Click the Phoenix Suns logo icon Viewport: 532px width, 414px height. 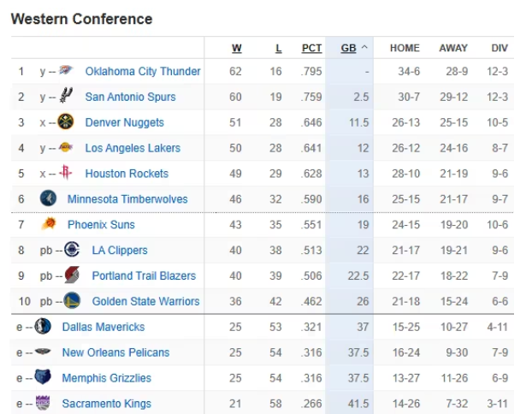[48, 225]
